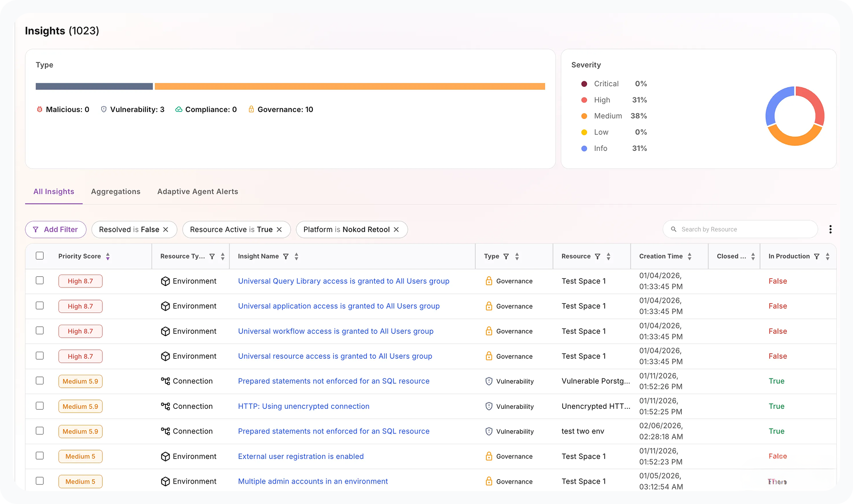Viewport: 853px width, 504px height.
Task: Remove the Platform is Nokod Retool filter
Action: [x=396, y=229]
